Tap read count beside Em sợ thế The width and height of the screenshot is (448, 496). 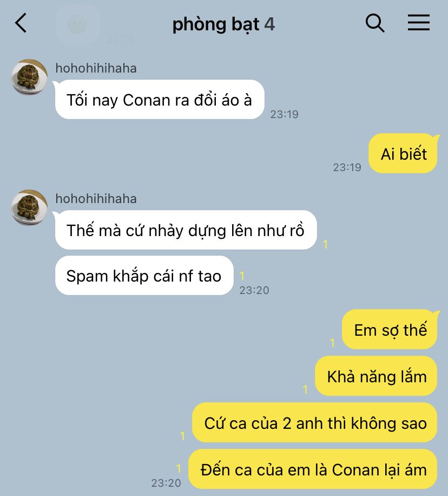pyautogui.click(x=332, y=343)
